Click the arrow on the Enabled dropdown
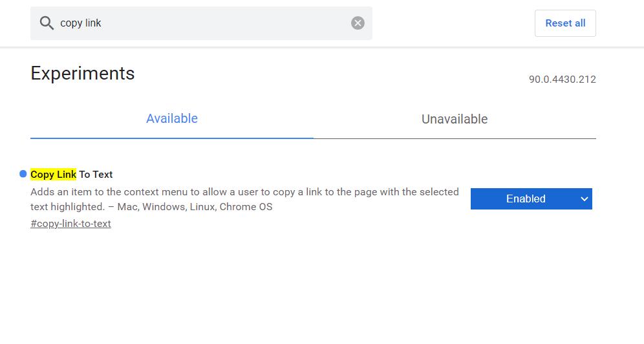644x344 pixels. click(x=585, y=199)
